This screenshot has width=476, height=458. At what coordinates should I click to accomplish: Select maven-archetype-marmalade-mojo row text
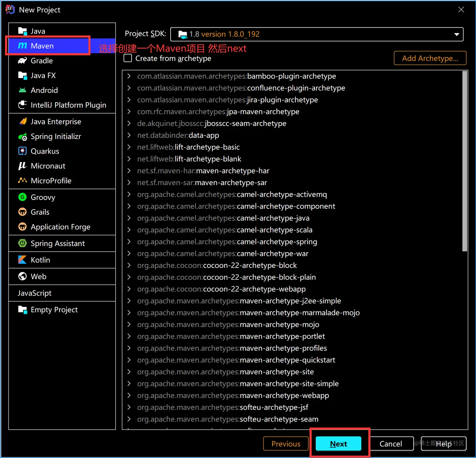248,313
